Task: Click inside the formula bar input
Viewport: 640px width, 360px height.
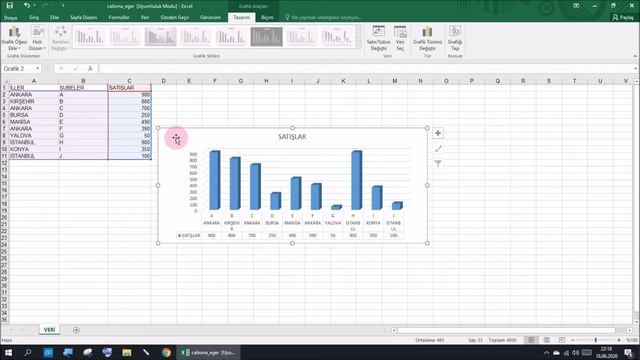Action: (x=365, y=69)
